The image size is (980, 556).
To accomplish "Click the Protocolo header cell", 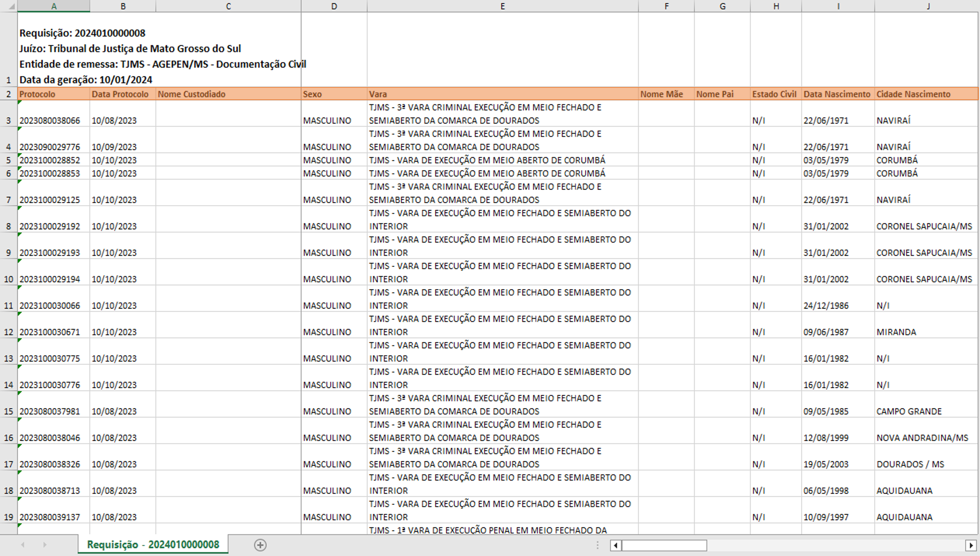I will tap(54, 94).
